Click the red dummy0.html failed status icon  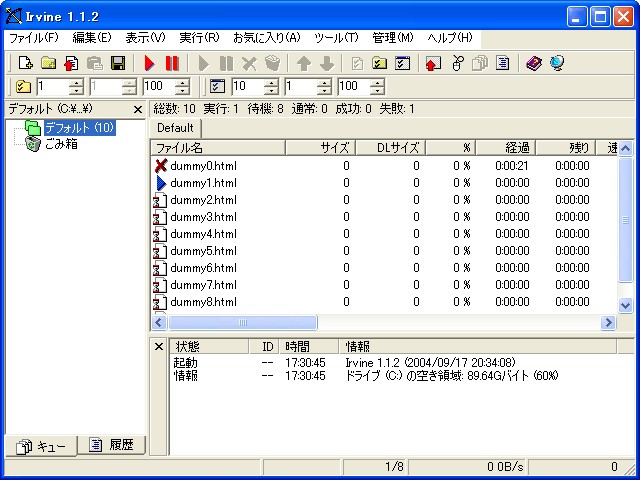click(160, 166)
